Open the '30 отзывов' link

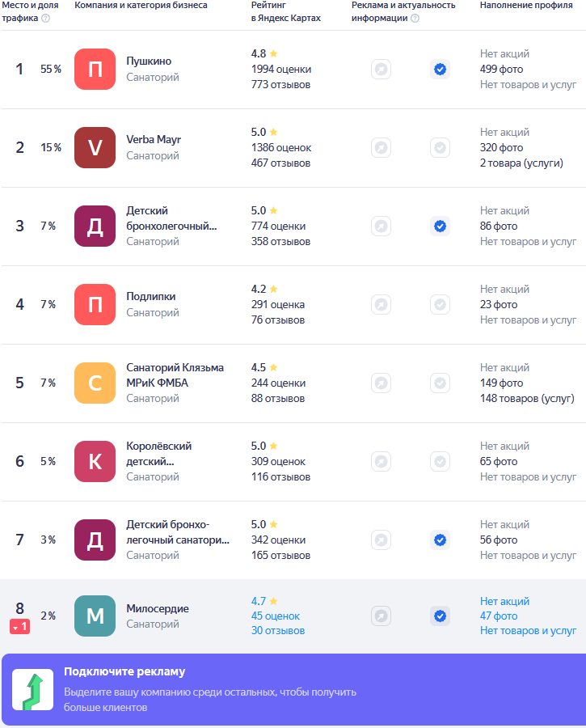[278, 630]
